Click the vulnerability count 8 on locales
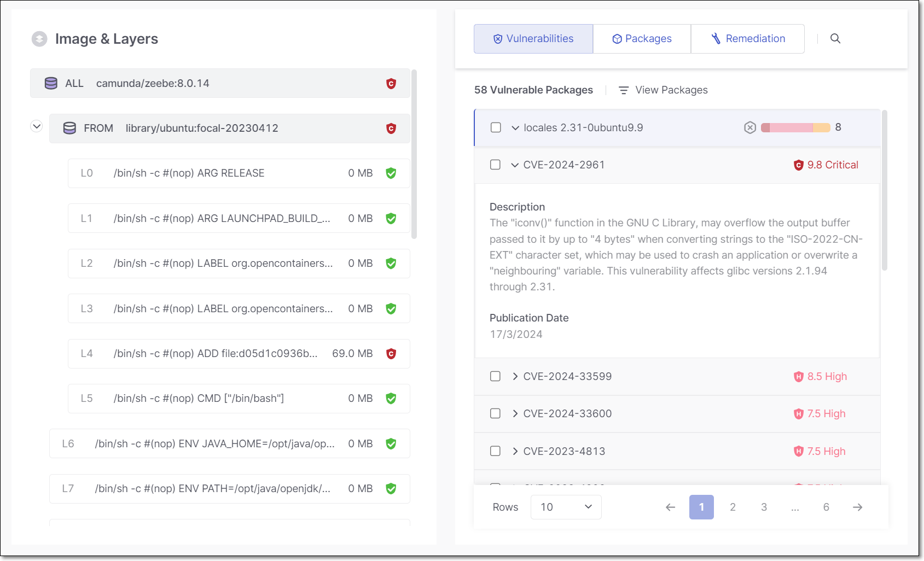924x561 pixels. click(838, 127)
